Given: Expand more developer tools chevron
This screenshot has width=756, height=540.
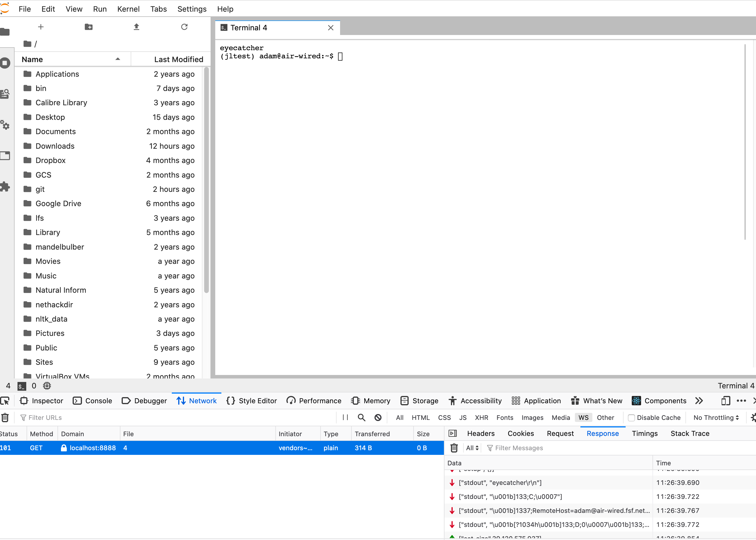Looking at the screenshot, I should [699, 401].
